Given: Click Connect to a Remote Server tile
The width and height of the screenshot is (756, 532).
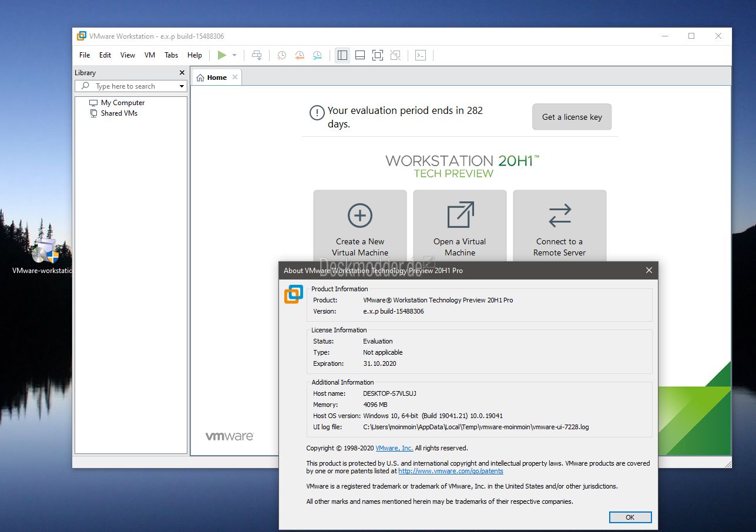Looking at the screenshot, I should pyautogui.click(x=560, y=226).
